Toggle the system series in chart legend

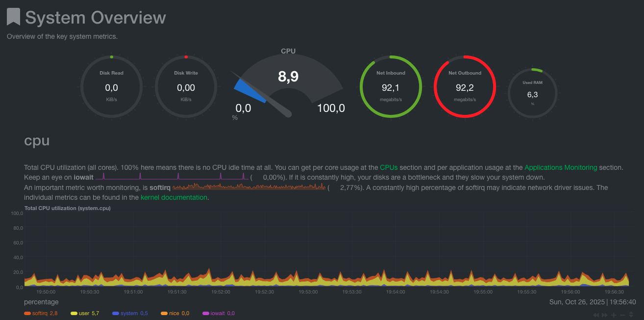coord(128,313)
